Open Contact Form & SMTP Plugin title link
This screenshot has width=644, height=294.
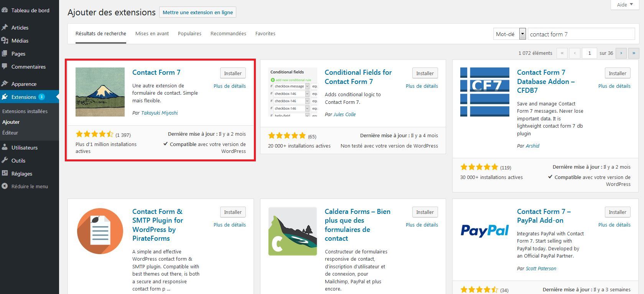(158, 225)
